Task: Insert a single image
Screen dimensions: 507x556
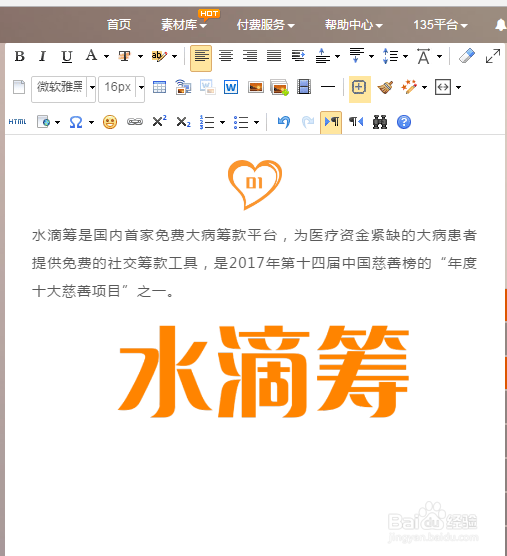Action: [256, 87]
